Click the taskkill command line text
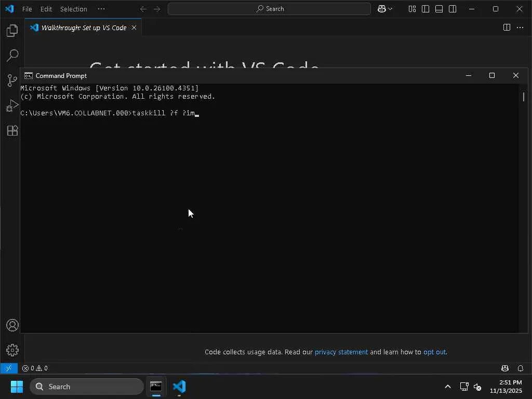Screen dimensions: 532x399 coord(163,113)
